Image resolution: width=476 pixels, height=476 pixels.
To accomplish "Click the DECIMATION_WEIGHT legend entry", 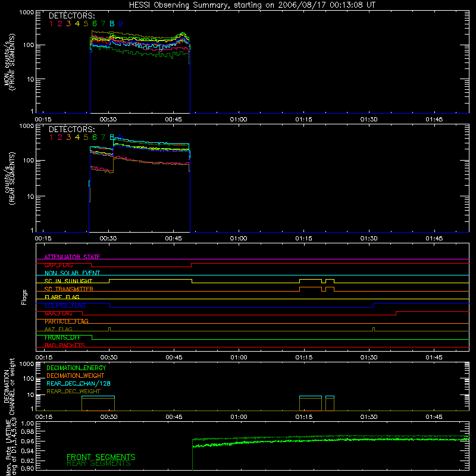I will coord(76,376).
